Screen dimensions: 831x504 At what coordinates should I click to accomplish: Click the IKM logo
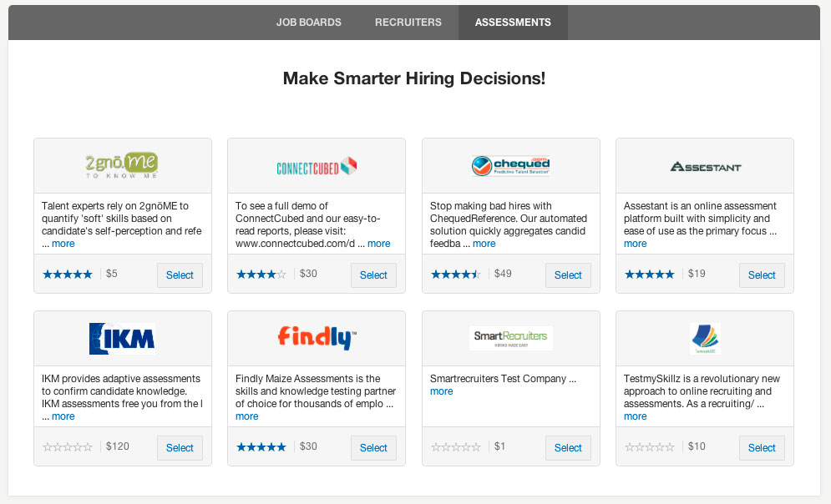click(122, 339)
